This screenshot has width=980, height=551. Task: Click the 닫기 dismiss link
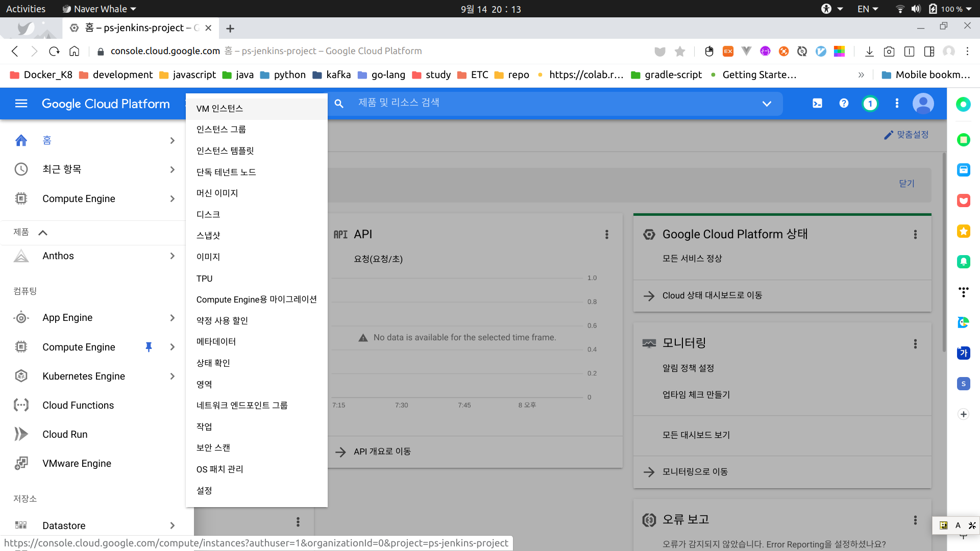906,184
